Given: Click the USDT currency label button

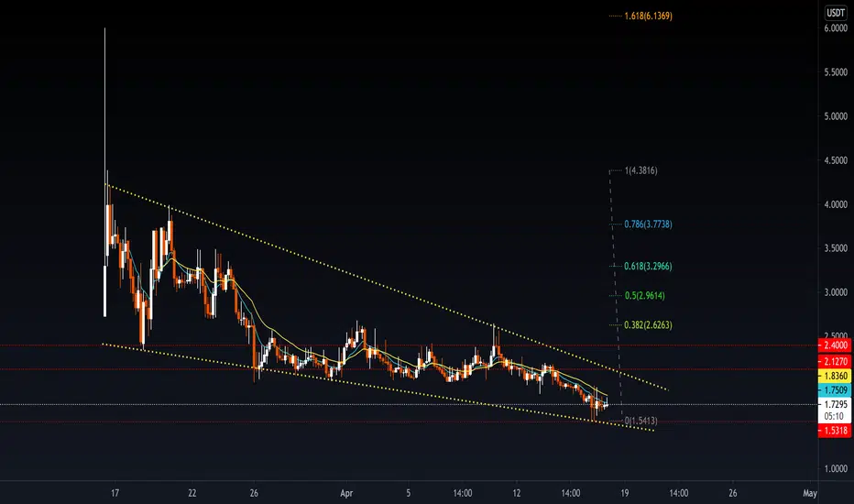Looking at the screenshot, I should 836,12.
